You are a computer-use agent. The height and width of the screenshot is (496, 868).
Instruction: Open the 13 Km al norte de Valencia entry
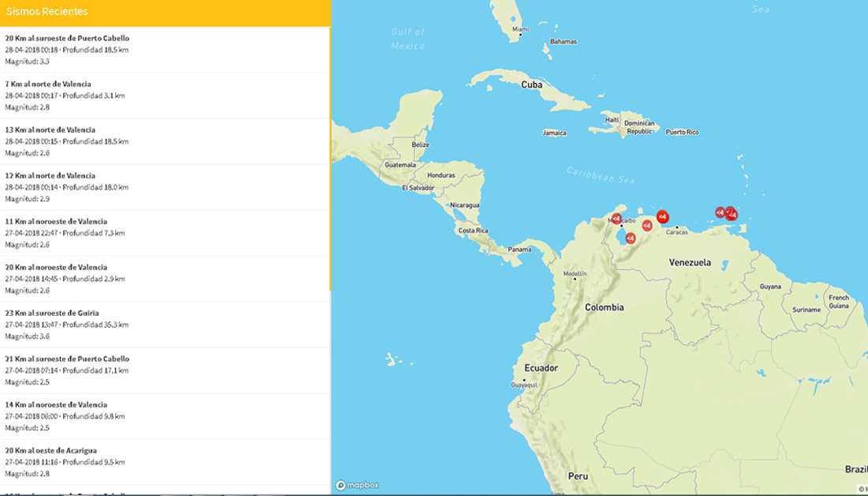click(165, 141)
